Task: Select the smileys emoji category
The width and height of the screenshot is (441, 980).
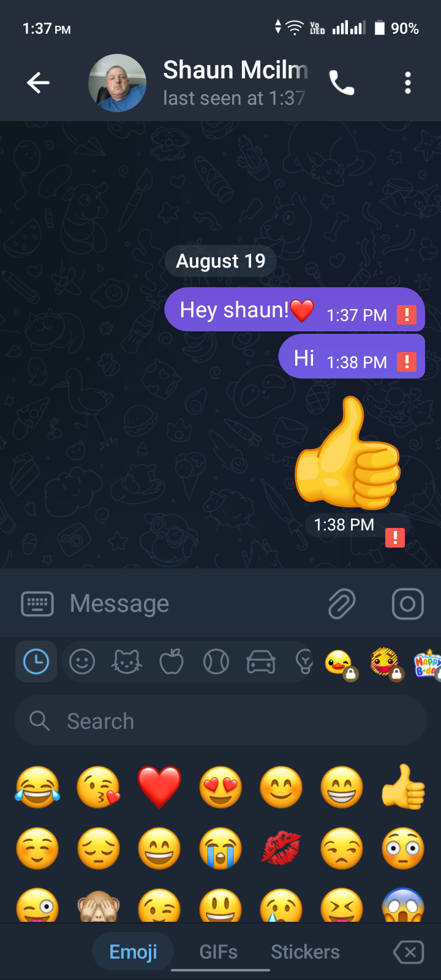Action: pyautogui.click(x=82, y=662)
